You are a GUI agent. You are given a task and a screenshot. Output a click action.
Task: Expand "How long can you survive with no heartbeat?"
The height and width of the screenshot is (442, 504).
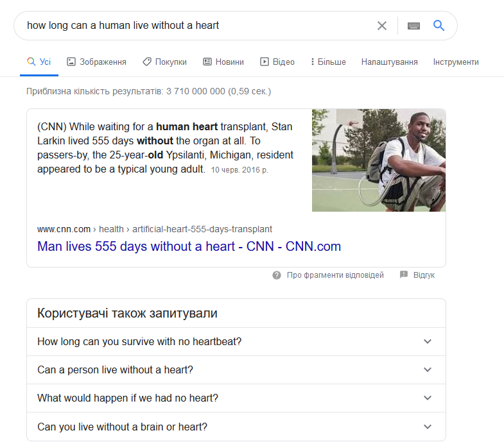coord(236,342)
